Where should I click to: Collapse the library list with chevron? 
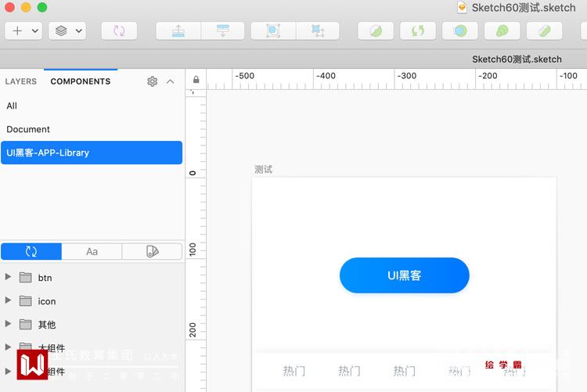171,81
